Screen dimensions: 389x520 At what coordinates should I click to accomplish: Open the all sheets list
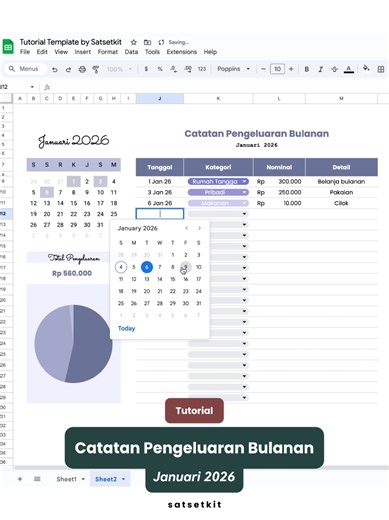point(37,479)
